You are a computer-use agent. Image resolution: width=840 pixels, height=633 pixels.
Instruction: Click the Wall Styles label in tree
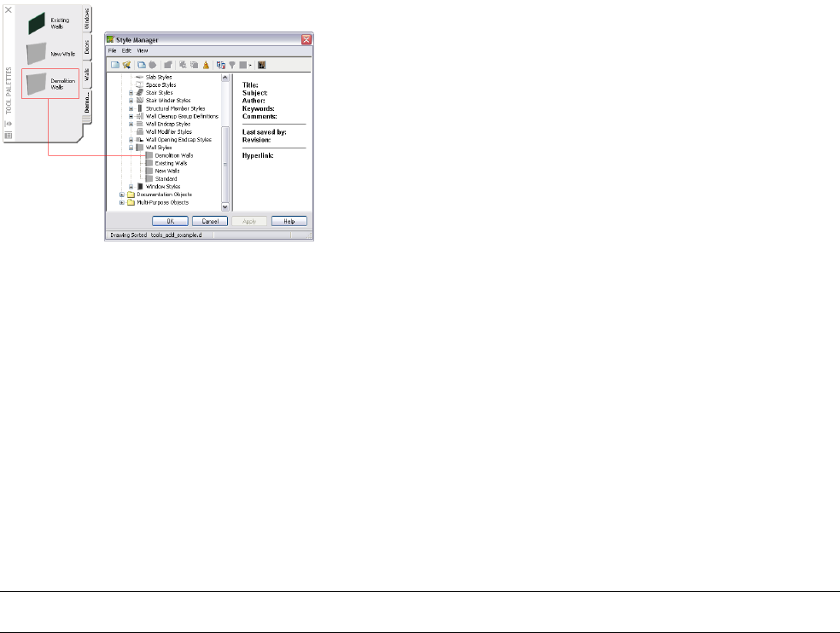point(159,148)
